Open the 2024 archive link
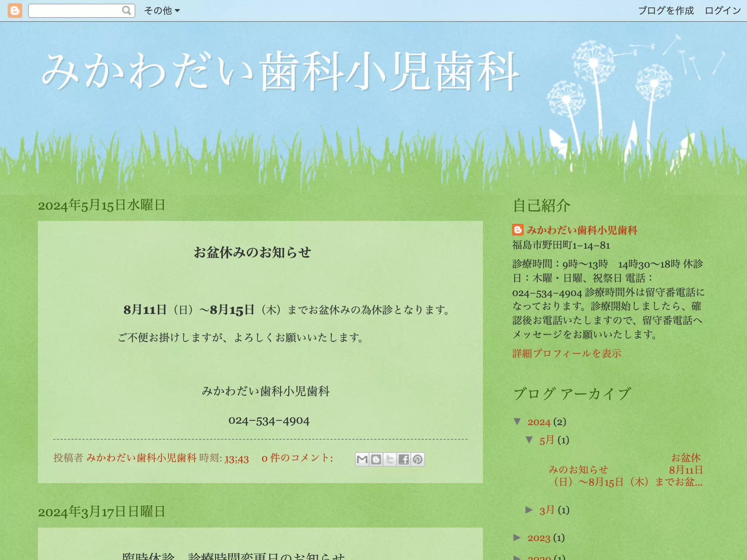 pyautogui.click(x=539, y=422)
